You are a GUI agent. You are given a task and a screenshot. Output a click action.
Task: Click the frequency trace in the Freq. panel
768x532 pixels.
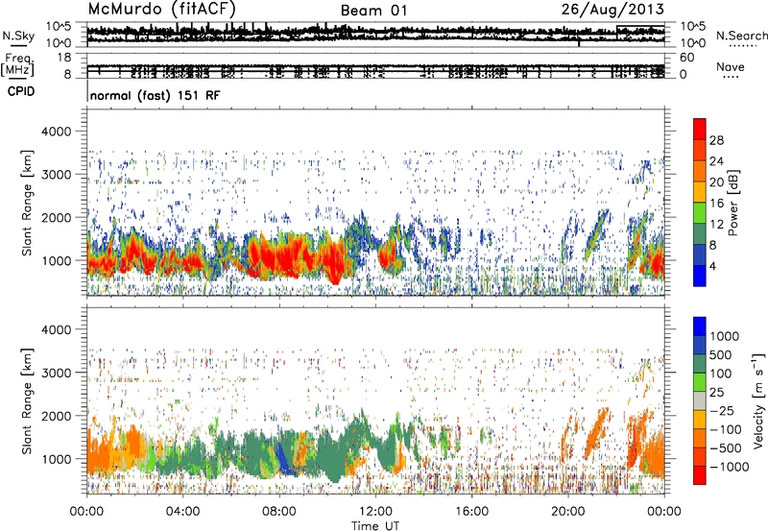(375, 67)
